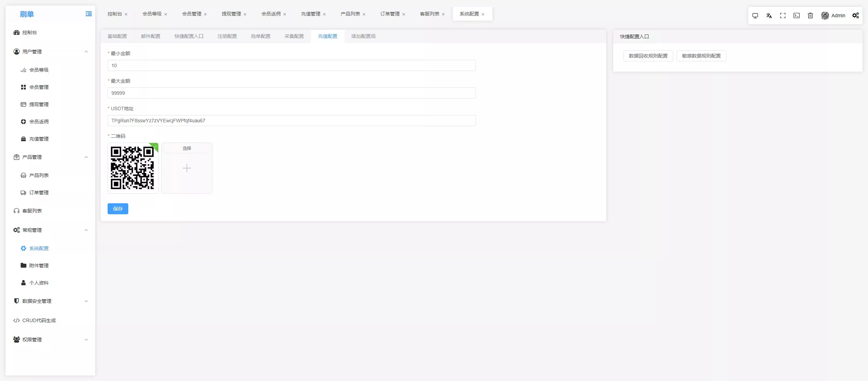This screenshot has height=381, width=868.
Task: Expand the 数据安全管理 menu chevron
Action: tap(86, 301)
